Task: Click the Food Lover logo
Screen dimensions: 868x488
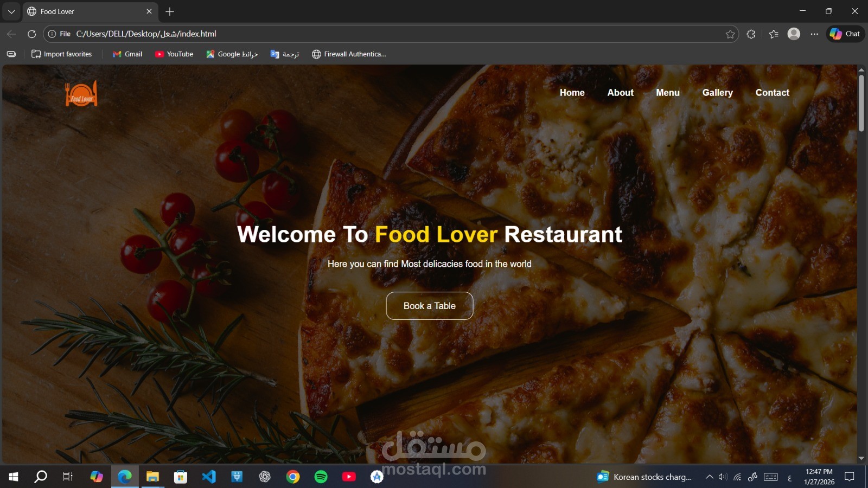Action: (x=81, y=93)
